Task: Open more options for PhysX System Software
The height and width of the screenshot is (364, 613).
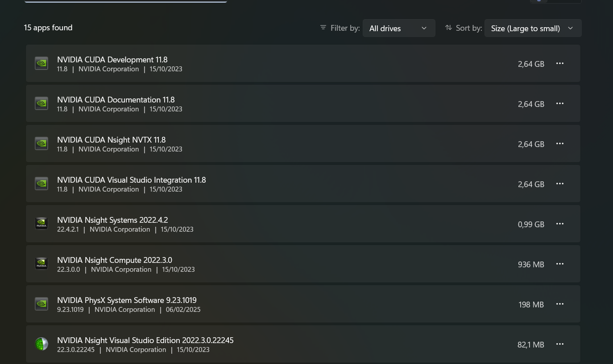Action: 560,304
